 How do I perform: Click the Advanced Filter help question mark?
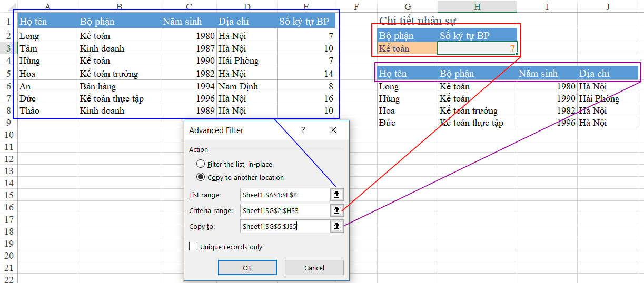(303, 130)
